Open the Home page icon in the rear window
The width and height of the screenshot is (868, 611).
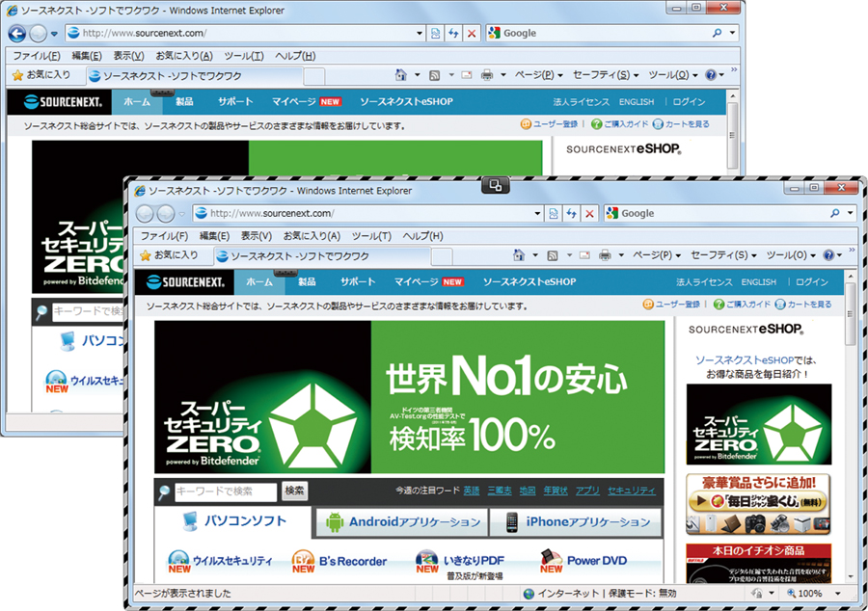(x=401, y=74)
